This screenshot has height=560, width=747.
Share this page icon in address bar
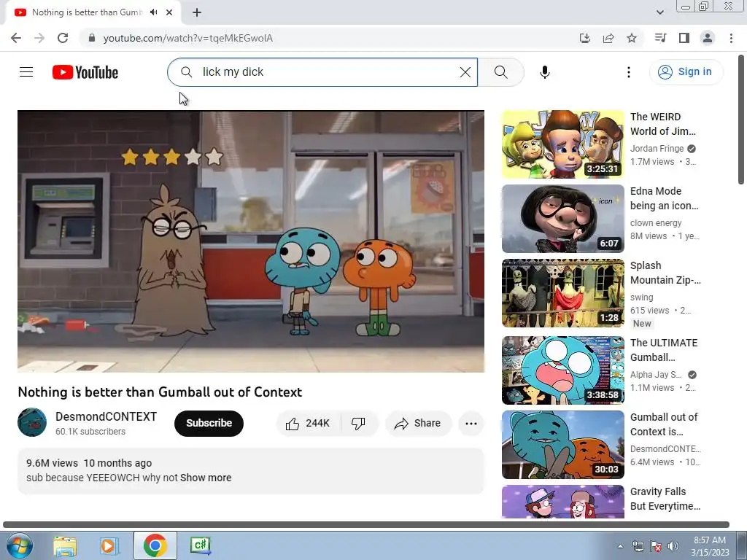coord(608,38)
